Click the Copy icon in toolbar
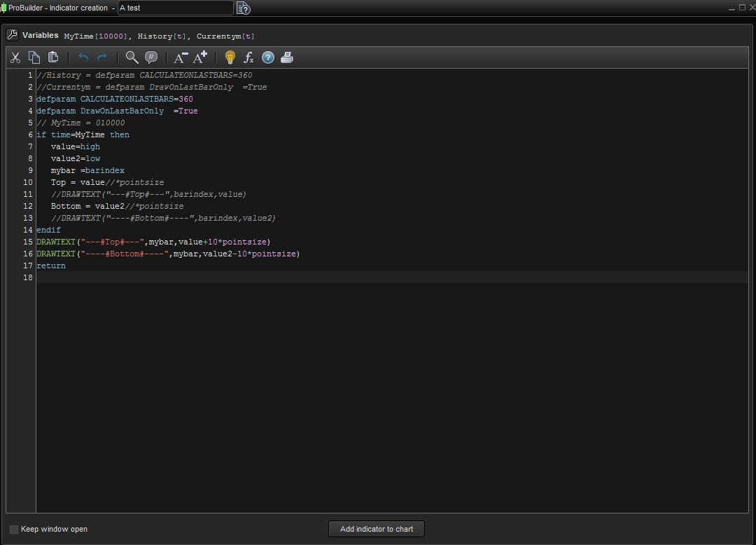This screenshot has width=756, height=545. click(x=34, y=57)
